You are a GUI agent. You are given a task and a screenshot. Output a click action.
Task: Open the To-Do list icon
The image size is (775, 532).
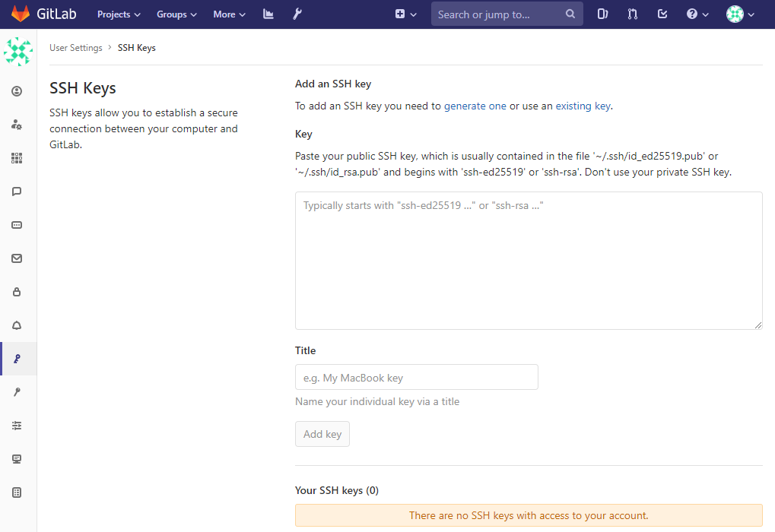pos(662,14)
